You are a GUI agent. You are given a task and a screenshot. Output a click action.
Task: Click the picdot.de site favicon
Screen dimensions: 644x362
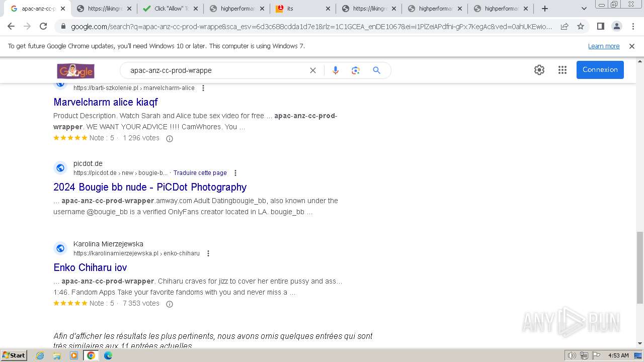point(60,168)
